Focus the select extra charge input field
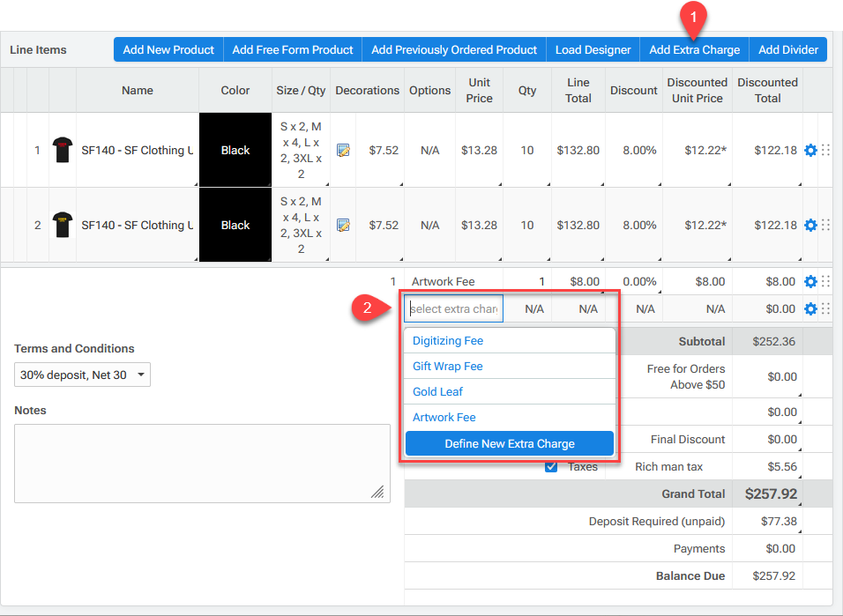The height and width of the screenshot is (616, 843). point(454,309)
